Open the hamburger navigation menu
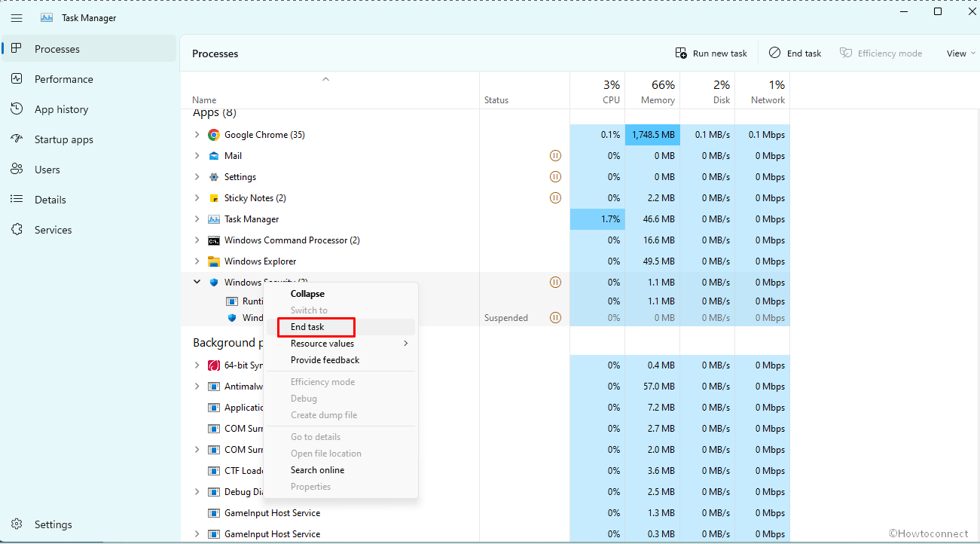The width and height of the screenshot is (980, 544). pyautogui.click(x=17, y=18)
